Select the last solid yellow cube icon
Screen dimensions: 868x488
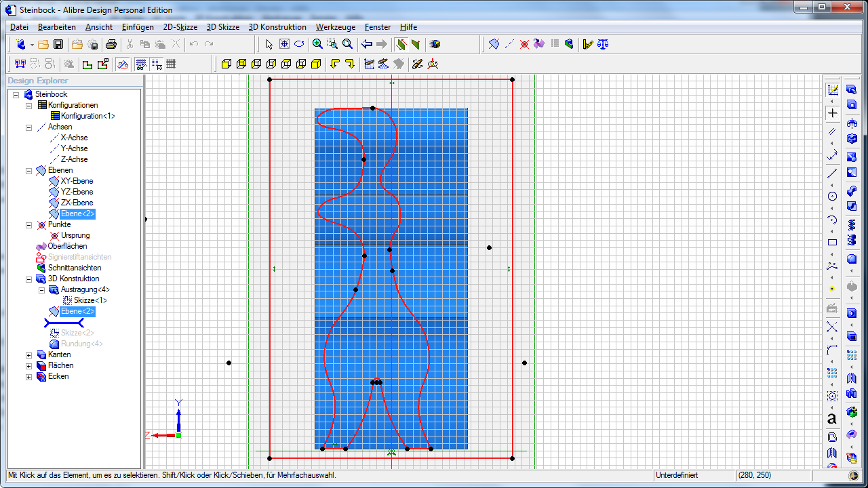click(316, 64)
